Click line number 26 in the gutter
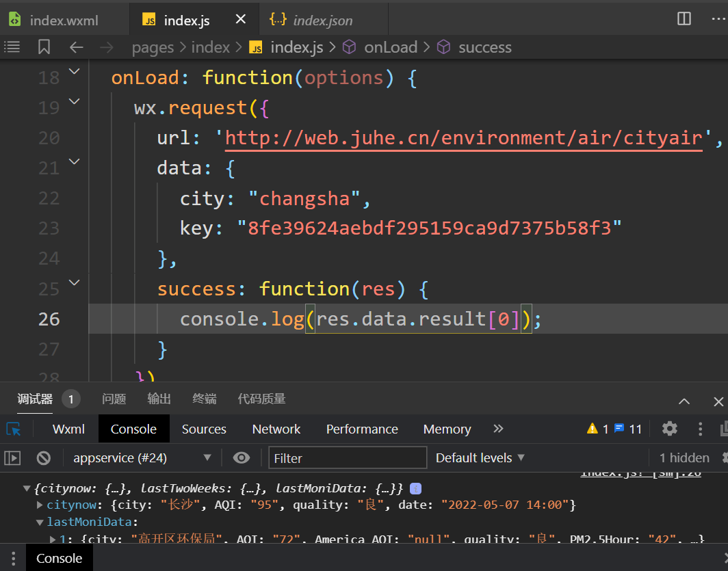 (x=49, y=319)
